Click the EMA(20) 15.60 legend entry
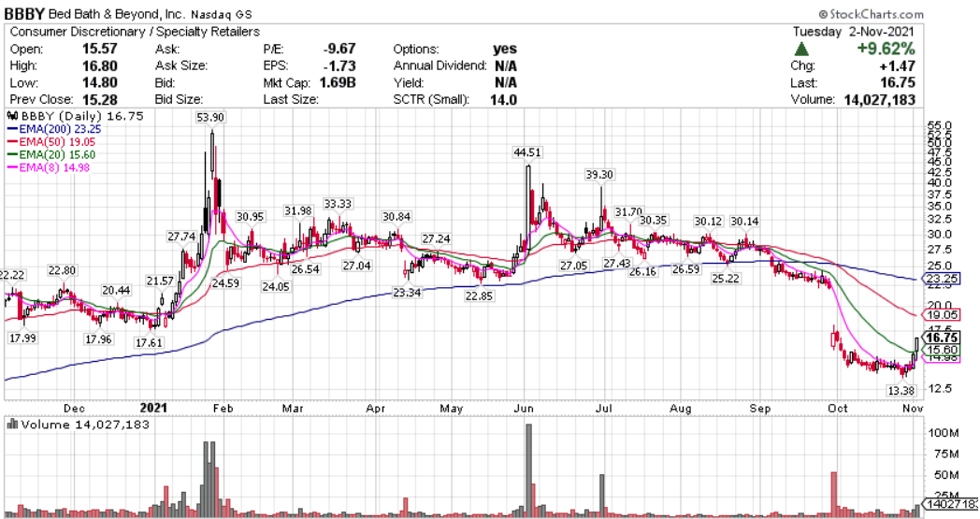The height and width of the screenshot is (519, 980). [x=50, y=154]
